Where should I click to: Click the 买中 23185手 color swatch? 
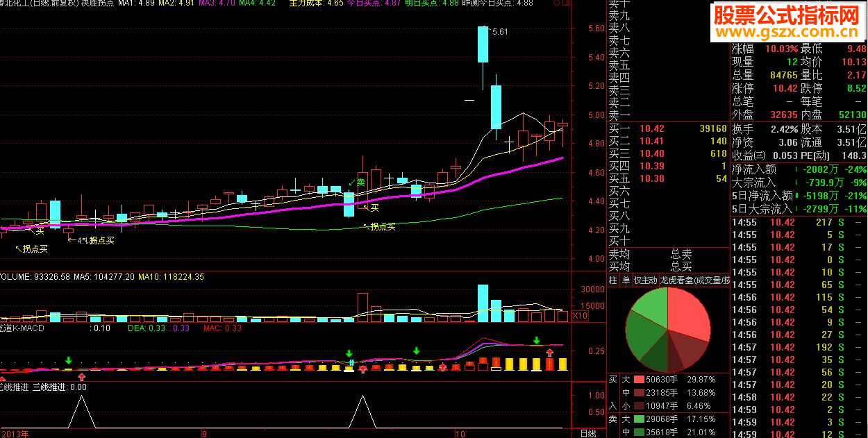[638, 393]
